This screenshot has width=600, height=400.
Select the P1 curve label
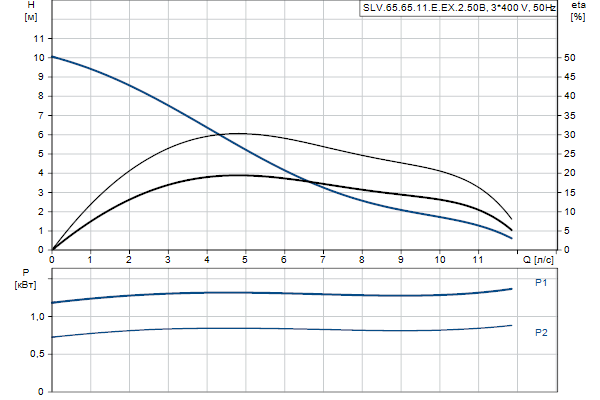(541, 283)
